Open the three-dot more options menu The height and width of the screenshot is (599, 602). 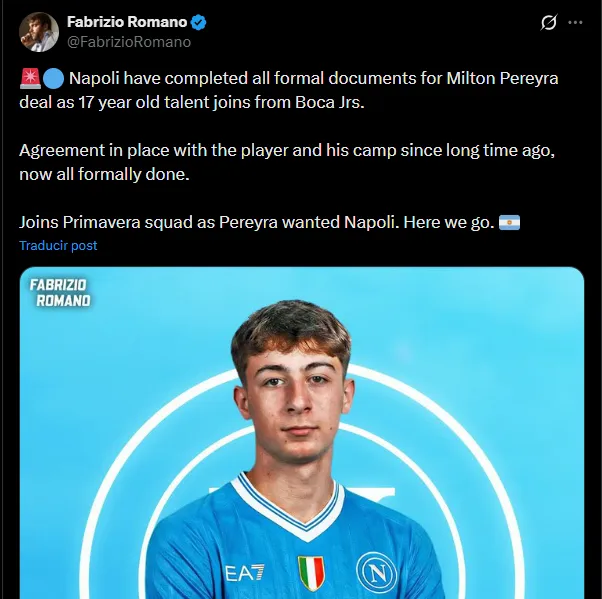[576, 22]
